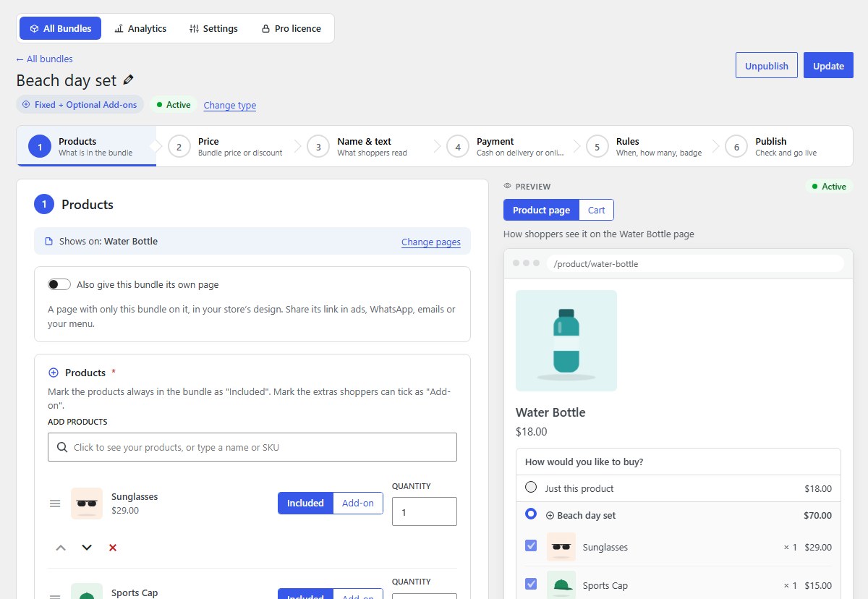Click the Change type link
This screenshot has width=868, height=599.
(x=230, y=105)
